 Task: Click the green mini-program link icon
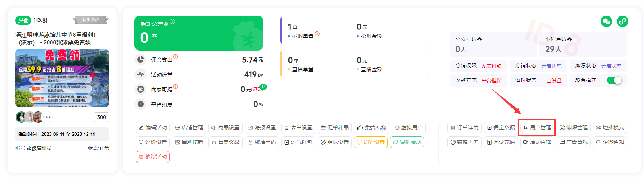[623, 21]
